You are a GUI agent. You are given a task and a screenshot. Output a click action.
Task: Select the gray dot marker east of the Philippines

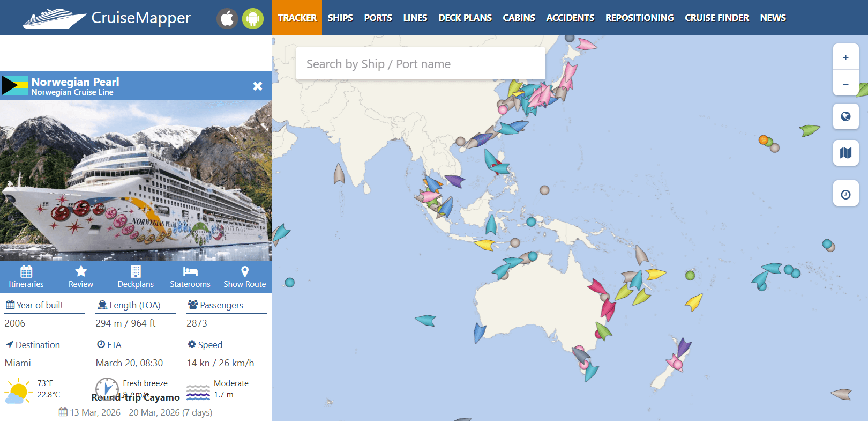544,190
